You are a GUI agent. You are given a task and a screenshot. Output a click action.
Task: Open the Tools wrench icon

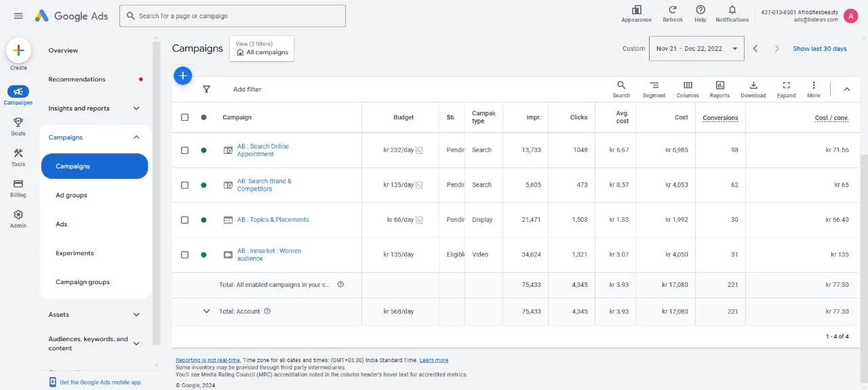[18, 153]
